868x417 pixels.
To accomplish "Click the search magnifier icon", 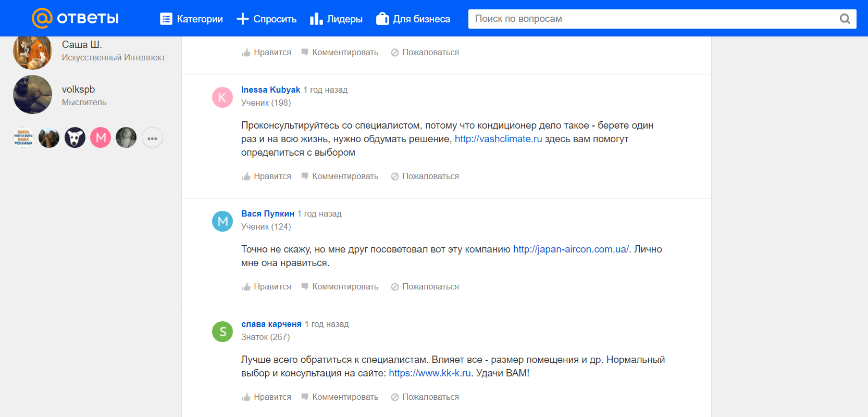I will (845, 19).
